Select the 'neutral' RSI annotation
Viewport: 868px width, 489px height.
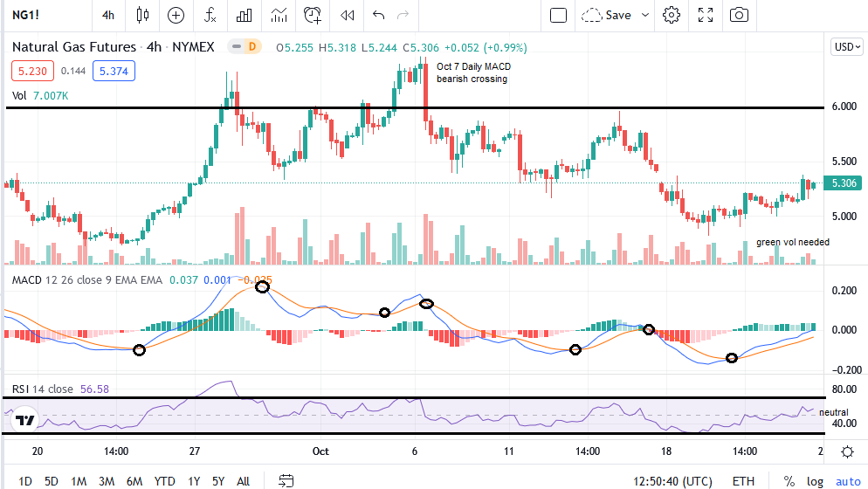click(834, 412)
